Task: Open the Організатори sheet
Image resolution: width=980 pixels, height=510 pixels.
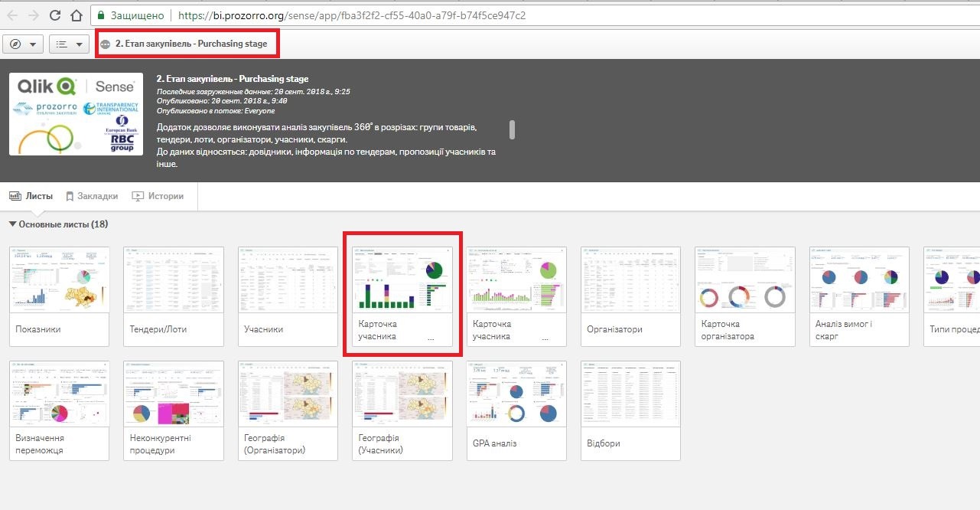Action: coord(630,296)
